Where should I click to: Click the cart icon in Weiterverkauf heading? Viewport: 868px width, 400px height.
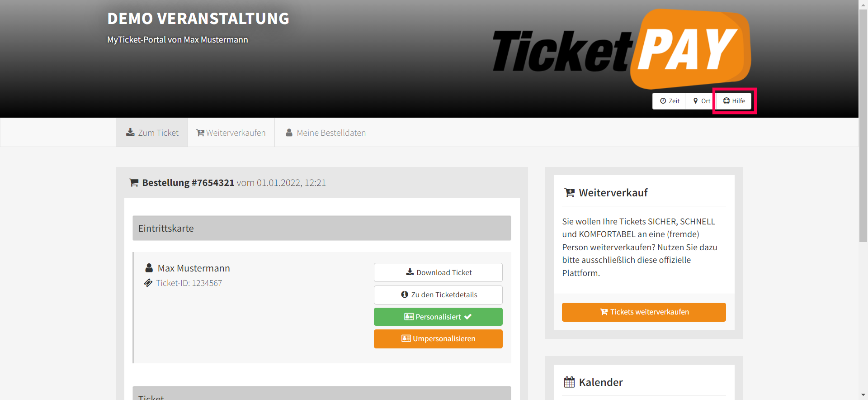click(569, 193)
